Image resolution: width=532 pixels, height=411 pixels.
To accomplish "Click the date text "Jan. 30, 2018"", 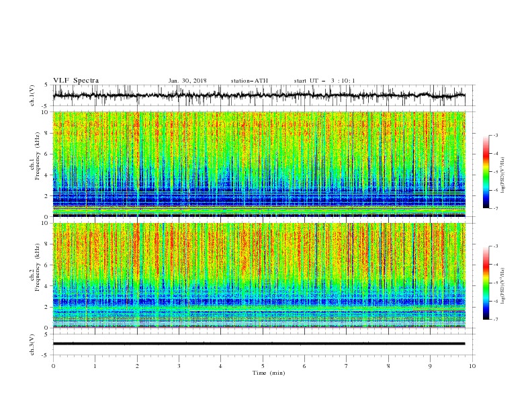I will (187, 81).
